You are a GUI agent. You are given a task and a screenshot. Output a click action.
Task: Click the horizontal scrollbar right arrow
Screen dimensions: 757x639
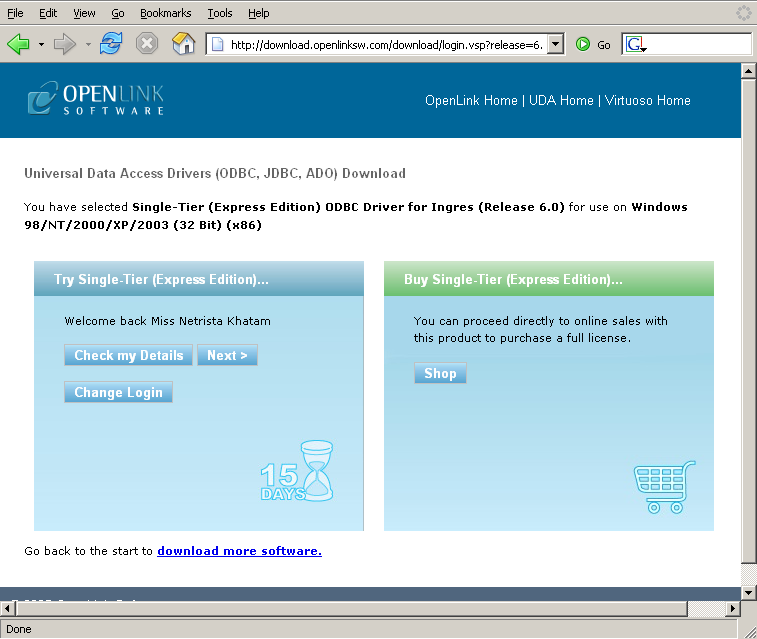pyautogui.click(x=733, y=609)
